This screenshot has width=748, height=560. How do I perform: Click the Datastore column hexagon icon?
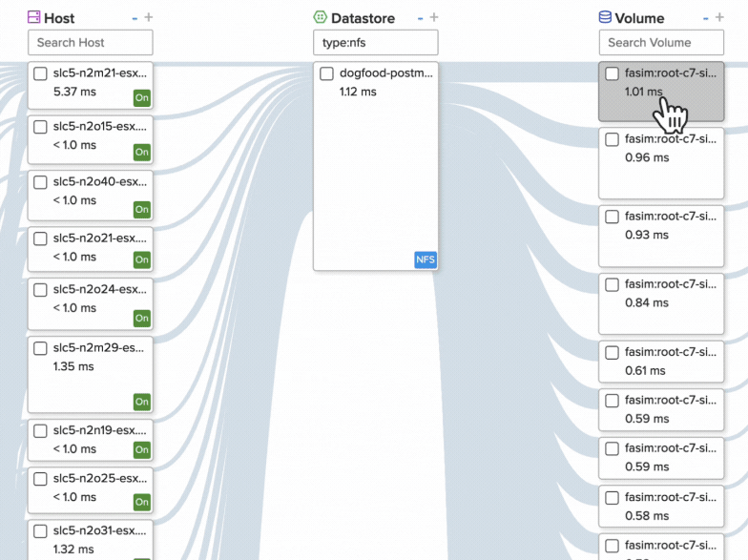coord(321,17)
